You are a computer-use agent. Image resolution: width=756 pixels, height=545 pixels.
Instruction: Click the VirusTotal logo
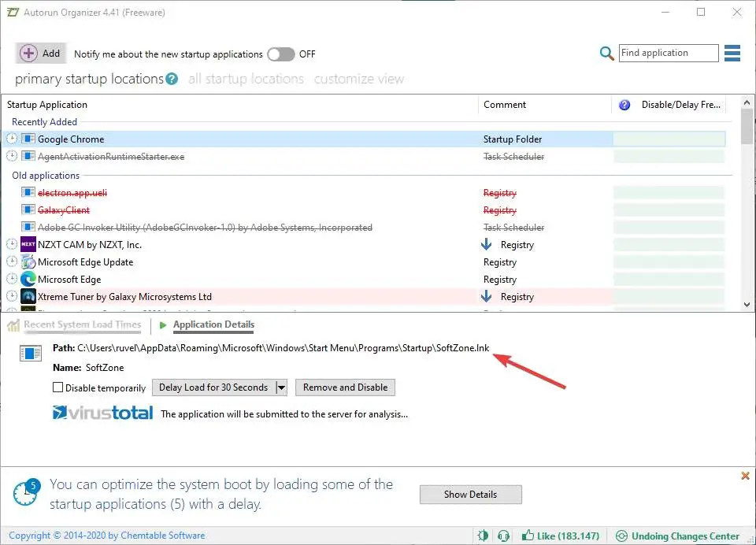pos(102,413)
